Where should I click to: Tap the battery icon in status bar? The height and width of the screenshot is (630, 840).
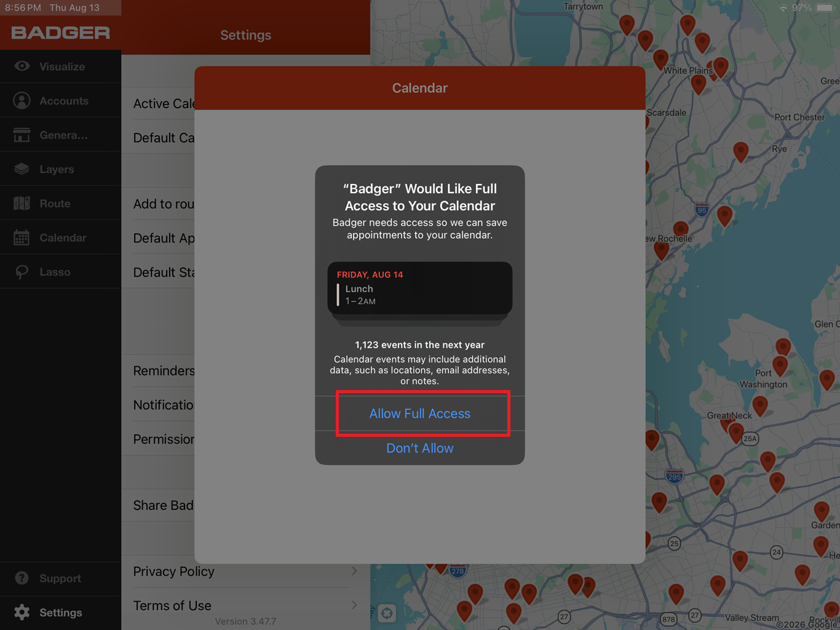[825, 8]
